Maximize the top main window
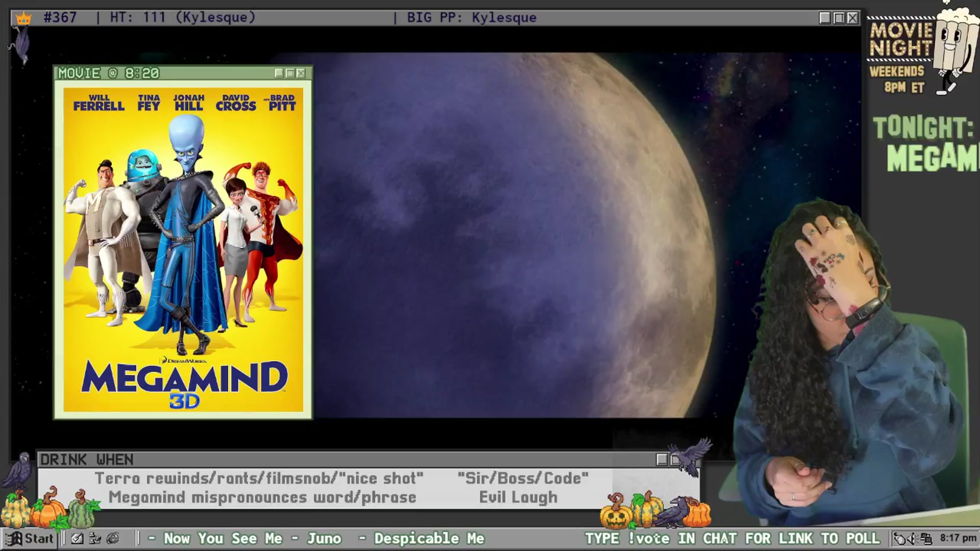This screenshot has width=980, height=551. coord(839,18)
